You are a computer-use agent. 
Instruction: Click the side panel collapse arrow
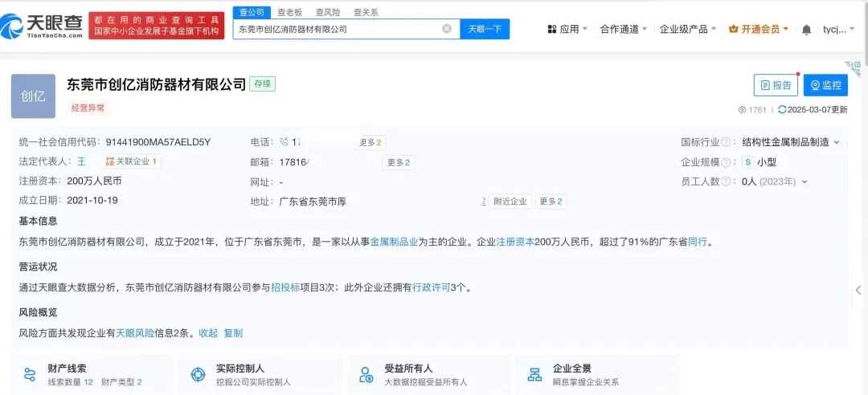[x=858, y=290]
